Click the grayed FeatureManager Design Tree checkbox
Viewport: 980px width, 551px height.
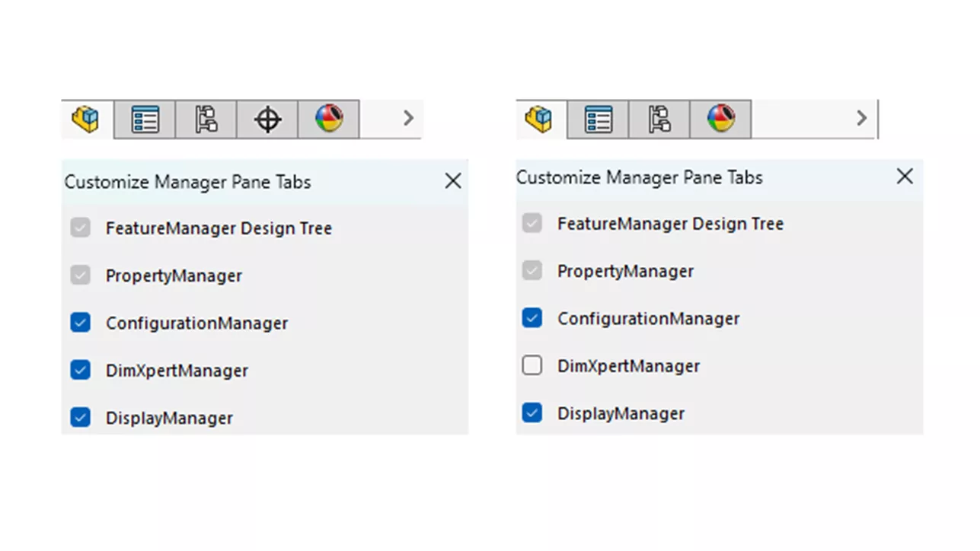coord(80,227)
